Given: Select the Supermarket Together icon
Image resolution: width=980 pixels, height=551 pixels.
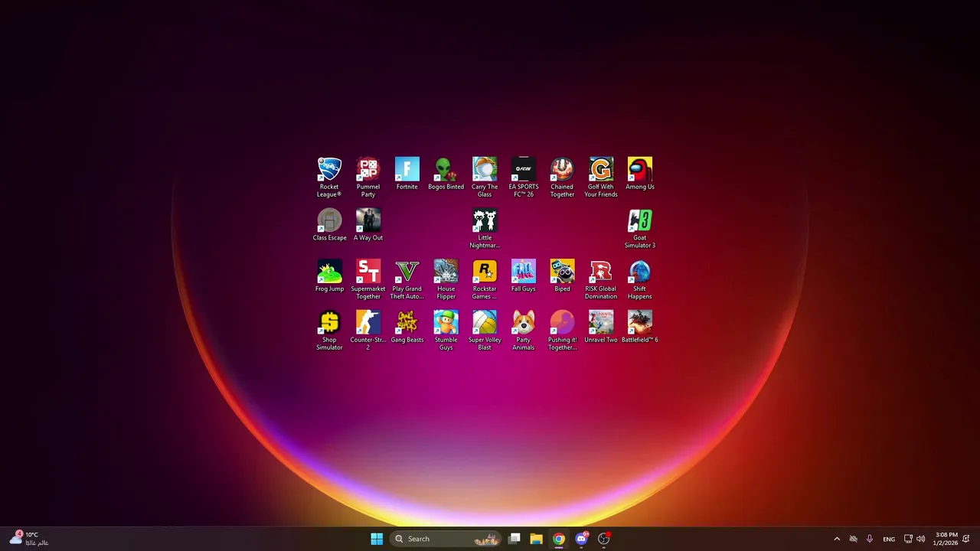Looking at the screenshot, I should click(368, 279).
